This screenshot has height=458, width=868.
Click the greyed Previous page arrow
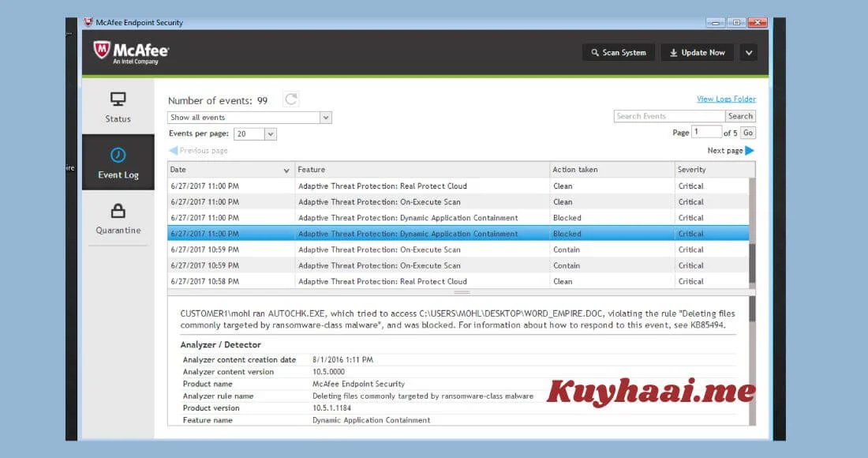174,150
